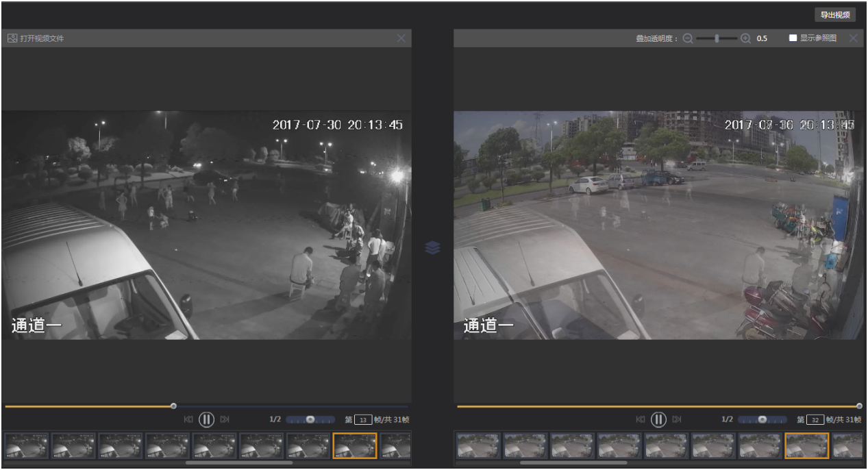Click the right panel playback speed slider

click(762, 419)
